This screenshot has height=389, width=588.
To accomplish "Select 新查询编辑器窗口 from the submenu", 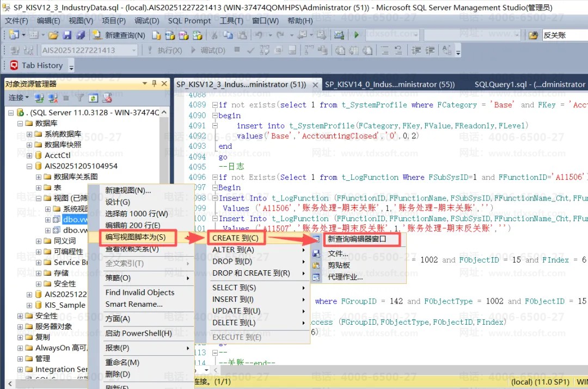I will [x=362, y=239].
